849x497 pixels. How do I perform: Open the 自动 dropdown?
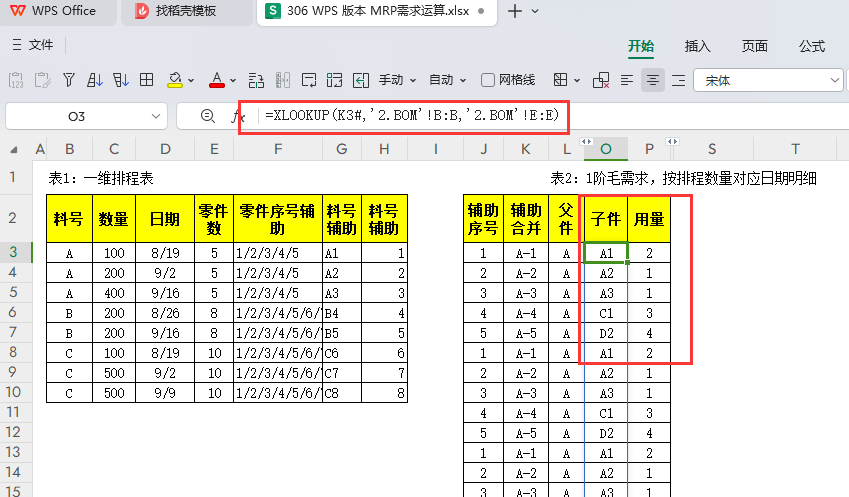(x=447, y=80)
